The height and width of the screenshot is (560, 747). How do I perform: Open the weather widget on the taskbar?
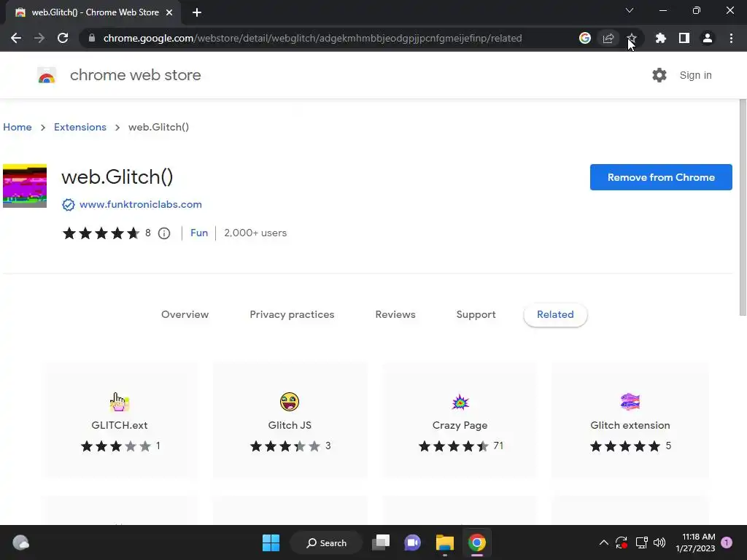[x=20, y=542]
